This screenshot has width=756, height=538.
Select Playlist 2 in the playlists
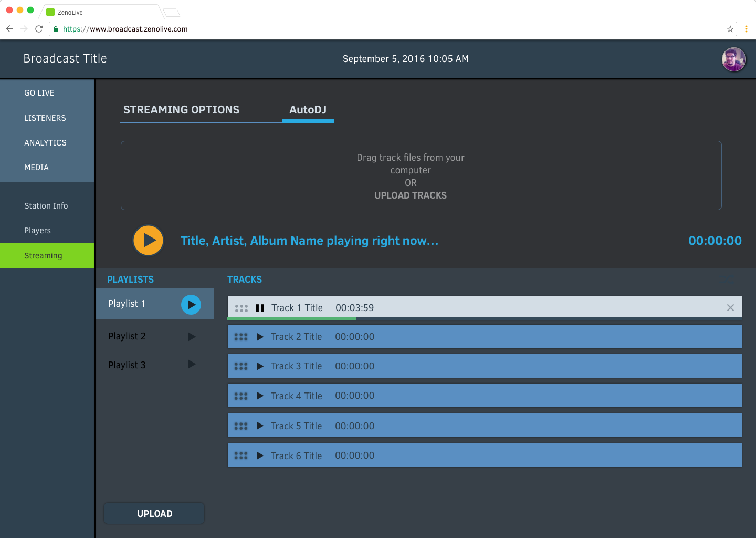click(x=127, y=336)
